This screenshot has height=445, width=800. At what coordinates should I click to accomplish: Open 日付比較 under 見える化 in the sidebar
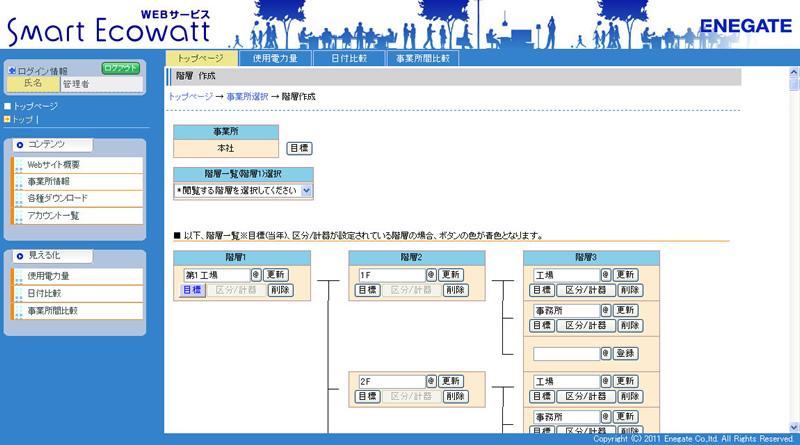(x=77, y=293)
